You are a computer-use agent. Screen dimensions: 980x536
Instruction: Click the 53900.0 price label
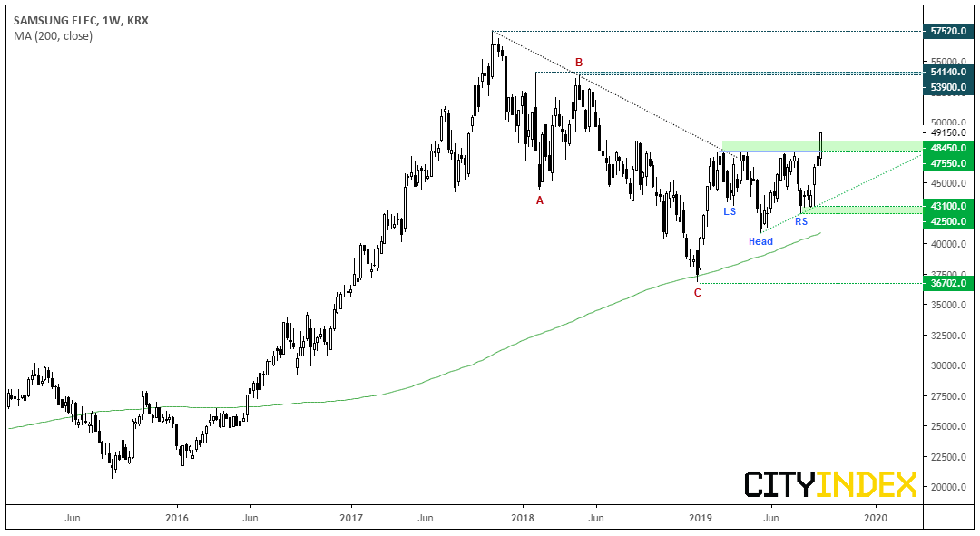(x=948, y=87)
